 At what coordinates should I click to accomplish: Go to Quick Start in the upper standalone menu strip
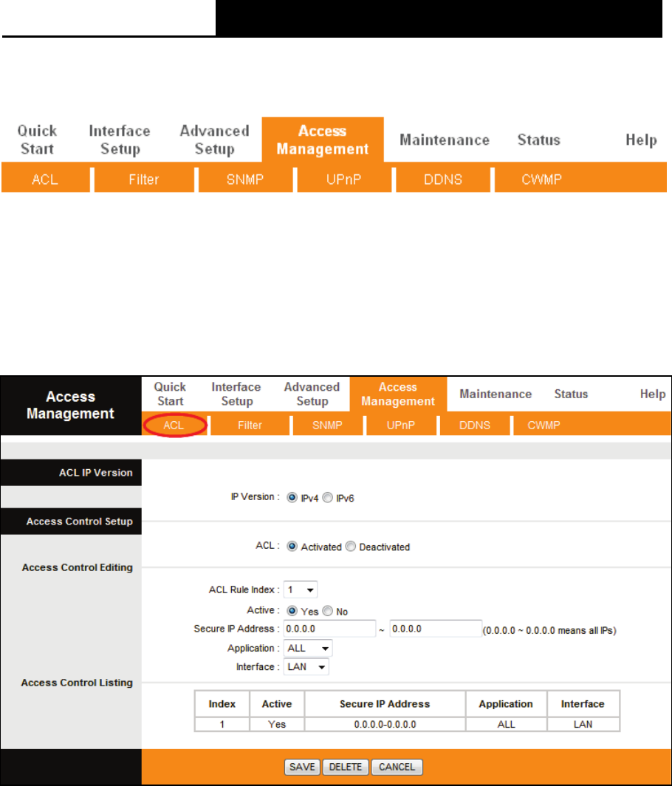pyautogui.click(x=37, y=140)
